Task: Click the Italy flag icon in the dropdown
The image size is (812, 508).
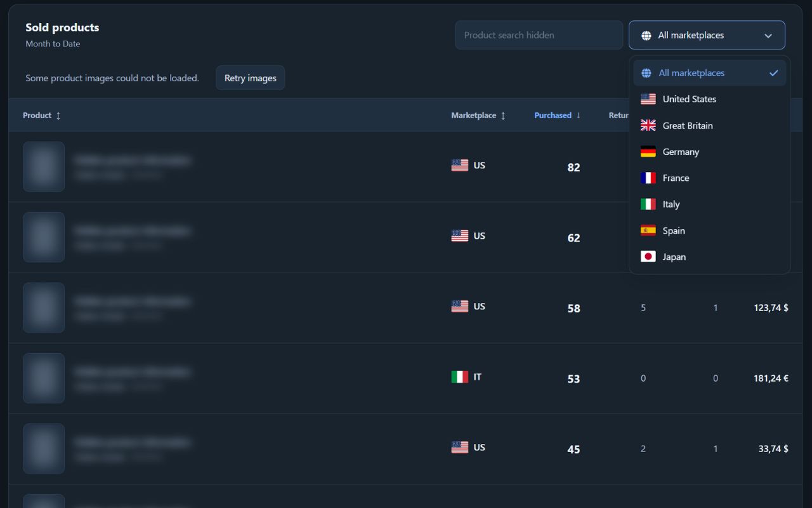Action: point(648,204)
